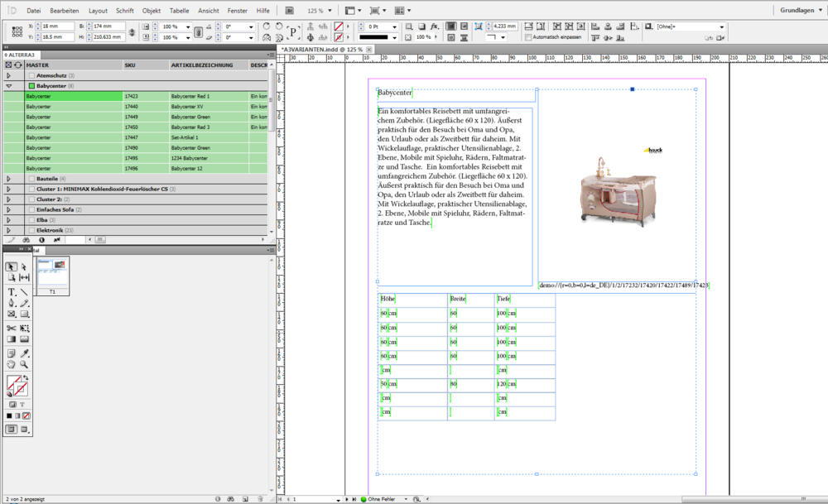Select the Direct Selection white arrow tool
Image resolution: width=828 pixels, height=504 pixels.
24,266
